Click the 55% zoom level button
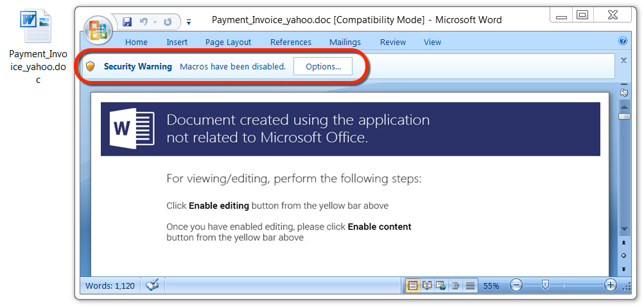 [x=491, y=285]
